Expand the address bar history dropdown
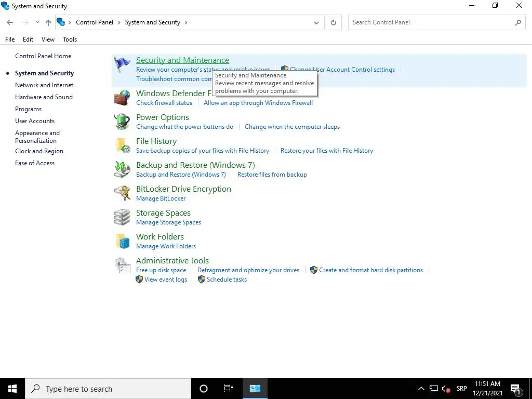The height and width of the screenshot is (399, 532). click(x=316, y=22)
